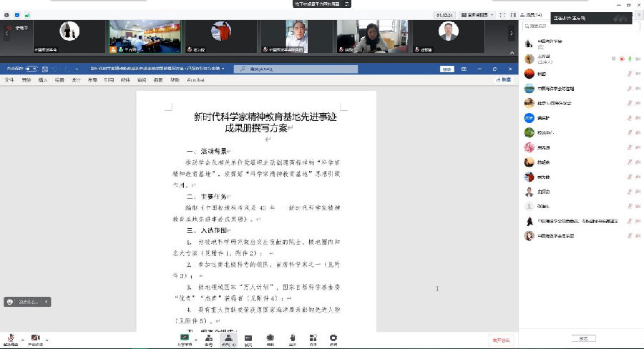The image size is (644, 349).
Task: Open Word document title dropdown arrow
Action: click(223, 69)
